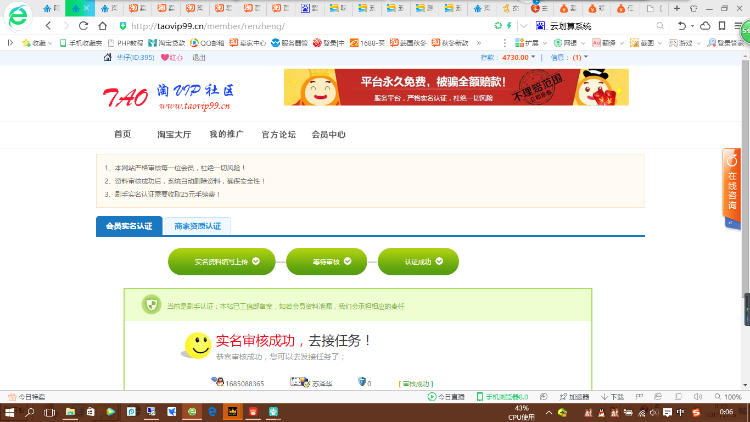
Task: Toggle the sidebar arrow left of bookmarks bar
Action: 10,43
